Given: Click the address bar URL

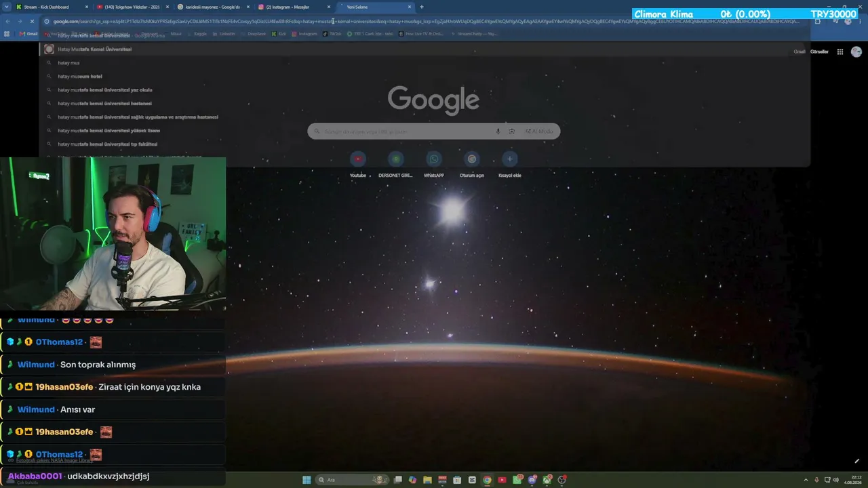Looking at the screenshot, I should (427, 21).
